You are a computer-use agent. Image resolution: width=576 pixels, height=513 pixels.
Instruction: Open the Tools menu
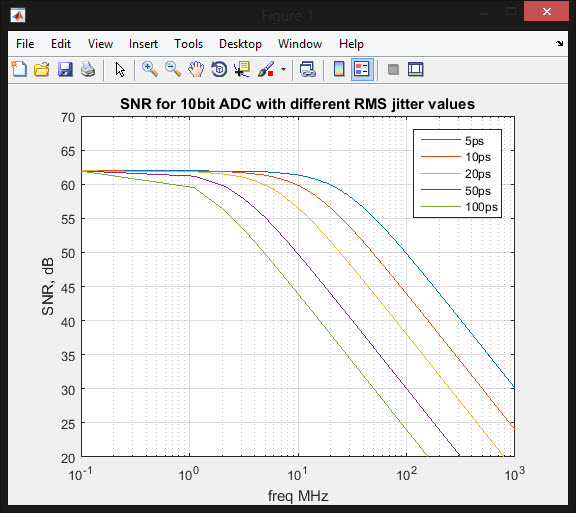click(188, 44)
